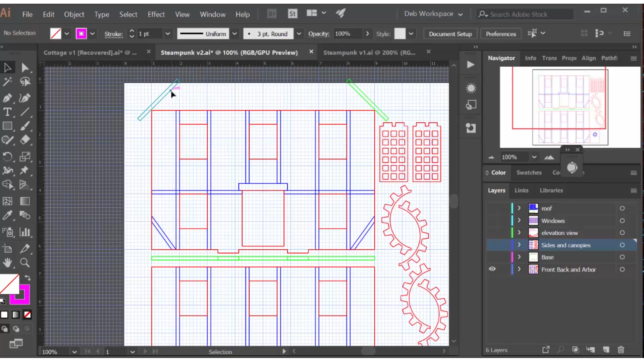This screenshot has width=644, height=362.
Task: Expand the elevation view layer
Action: [519, 233]
